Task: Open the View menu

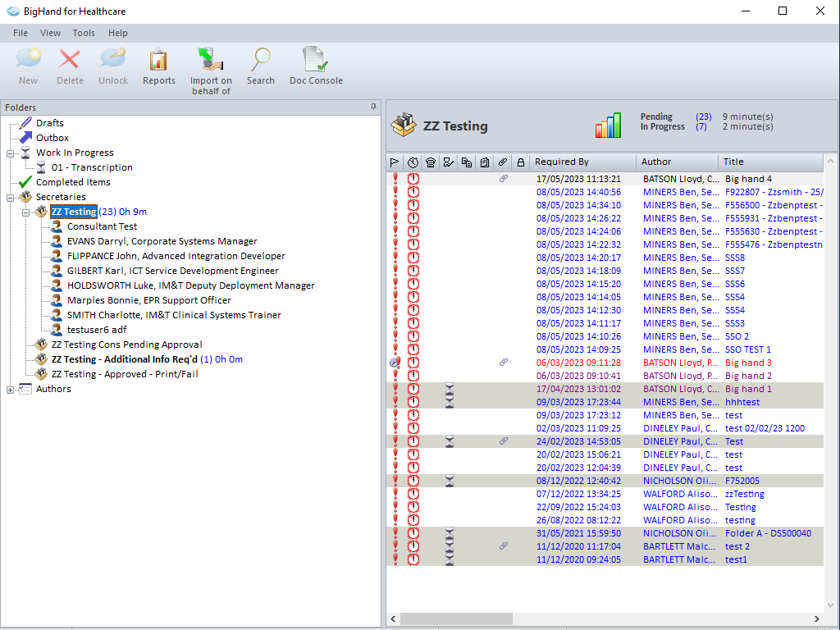Action: (x=50, y=33)
